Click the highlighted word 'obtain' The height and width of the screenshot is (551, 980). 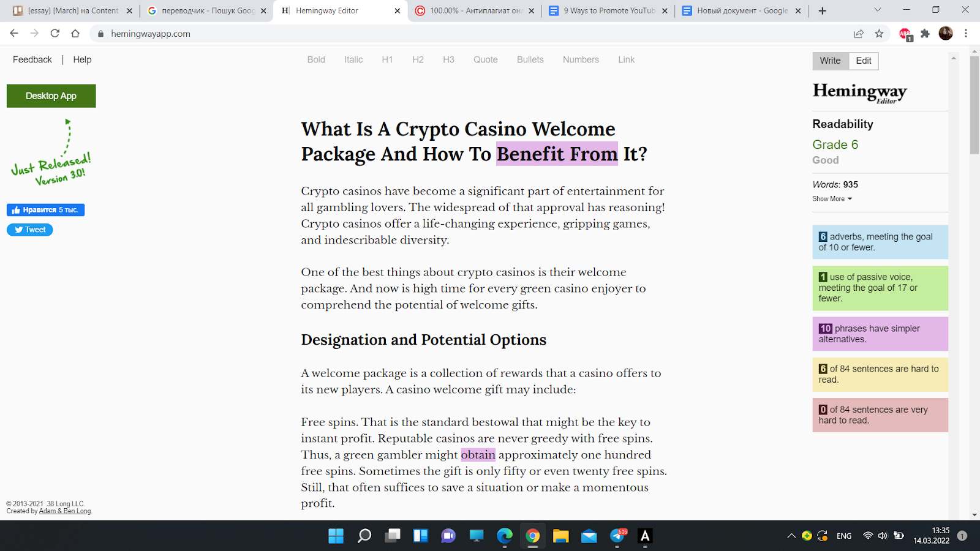click(478, 455)
